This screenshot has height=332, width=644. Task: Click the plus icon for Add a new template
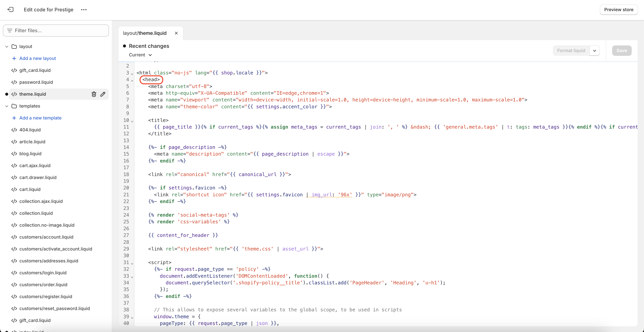14,118
